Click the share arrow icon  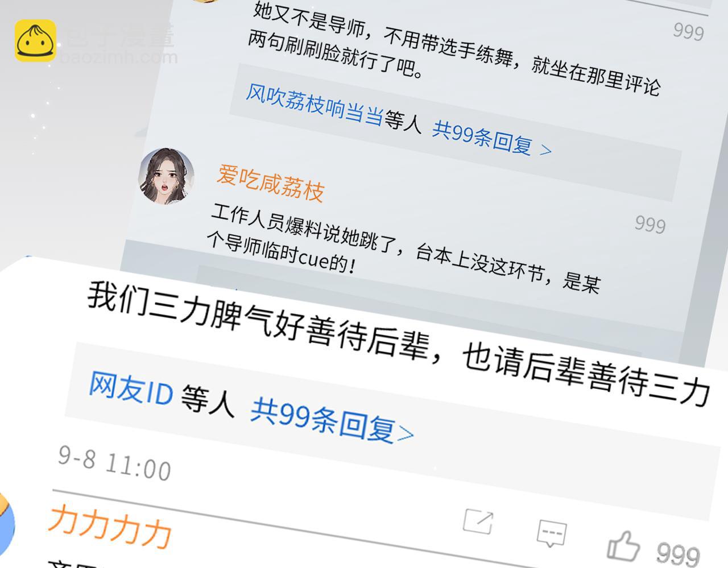click(478, 521)
